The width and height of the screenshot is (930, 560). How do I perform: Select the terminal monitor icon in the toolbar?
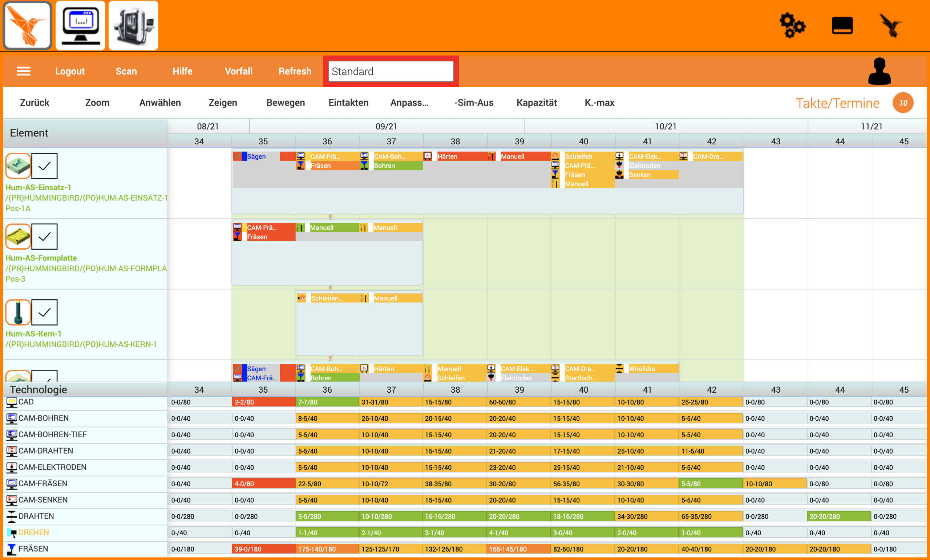click(80, 25)
